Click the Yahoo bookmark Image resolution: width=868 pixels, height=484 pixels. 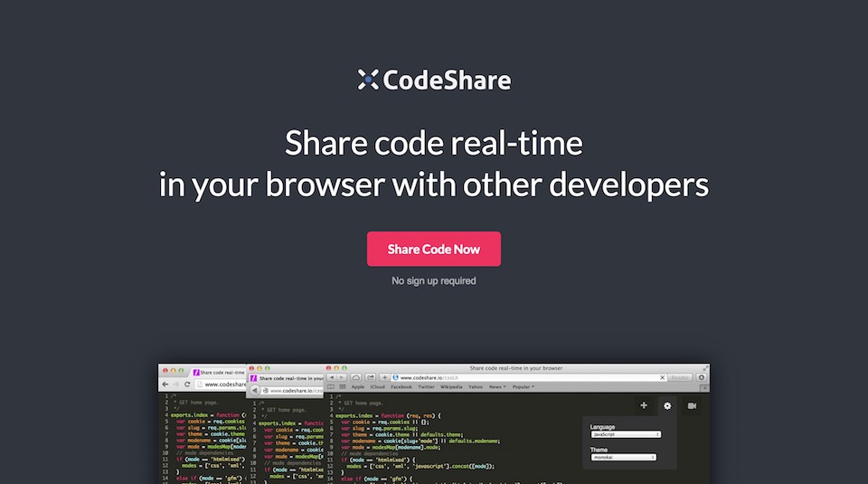[x=476, y=387]
